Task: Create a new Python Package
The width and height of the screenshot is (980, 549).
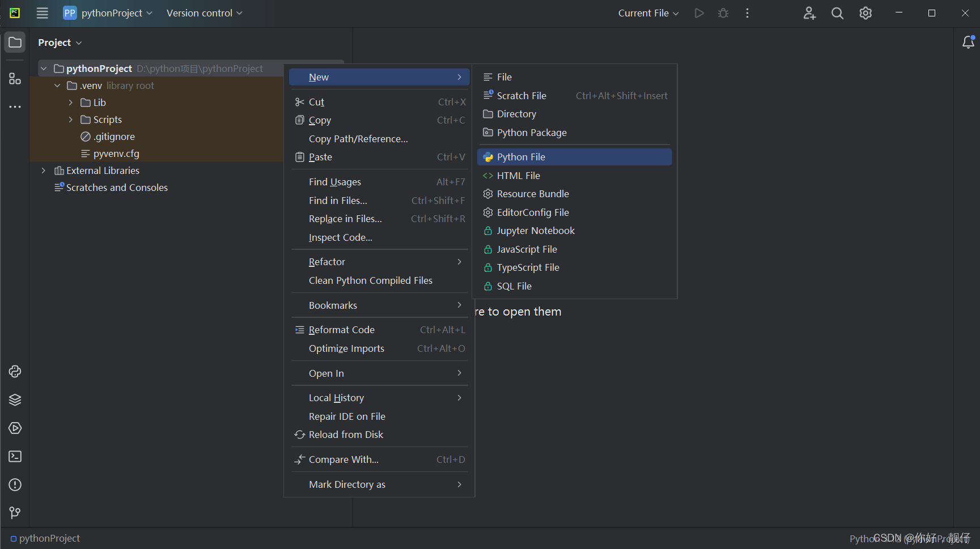Action: [x=575, y=133]
